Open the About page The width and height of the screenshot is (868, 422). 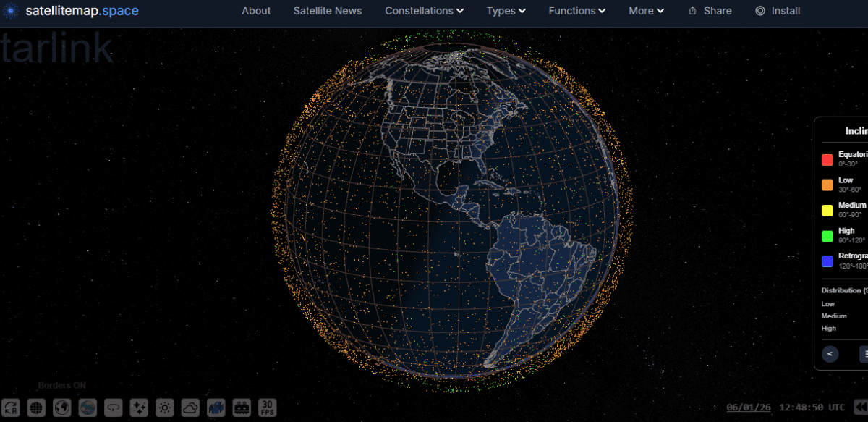256,11
